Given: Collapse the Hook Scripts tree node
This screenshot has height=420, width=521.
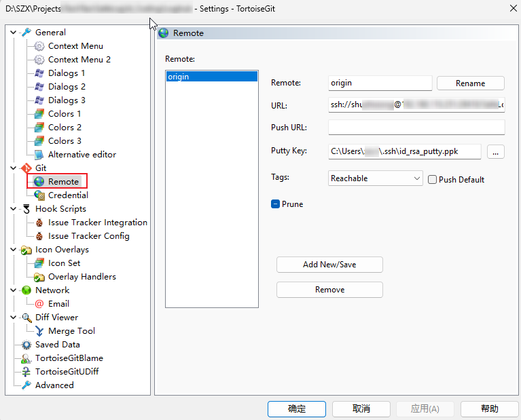Looking at the screenshot, I should 14,209.
